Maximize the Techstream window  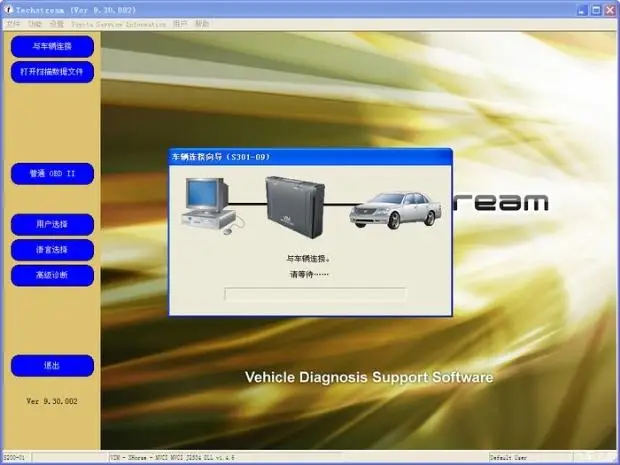(596, 10)
